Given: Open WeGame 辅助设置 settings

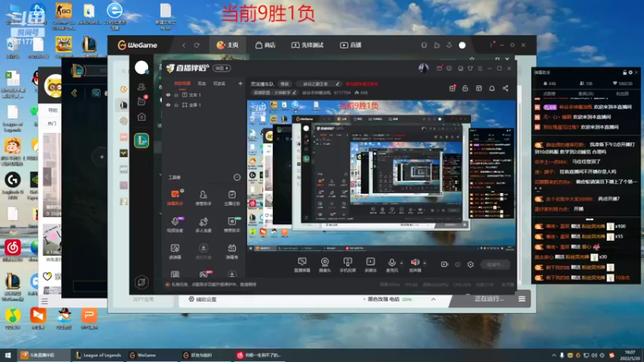Looking at the screenshot, I should pyautogui.click(x=203, y=299).
